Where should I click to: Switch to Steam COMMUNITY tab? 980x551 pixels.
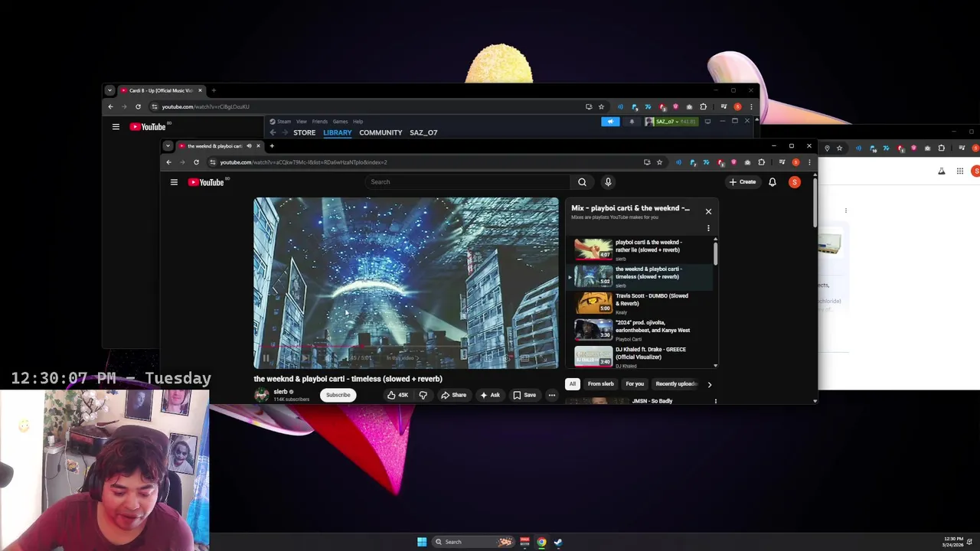[381, 132]
